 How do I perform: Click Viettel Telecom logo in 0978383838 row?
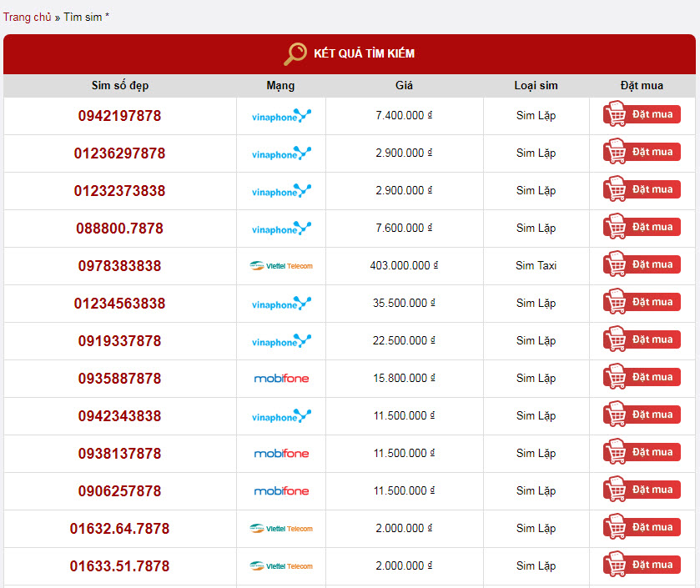[281, 266]
